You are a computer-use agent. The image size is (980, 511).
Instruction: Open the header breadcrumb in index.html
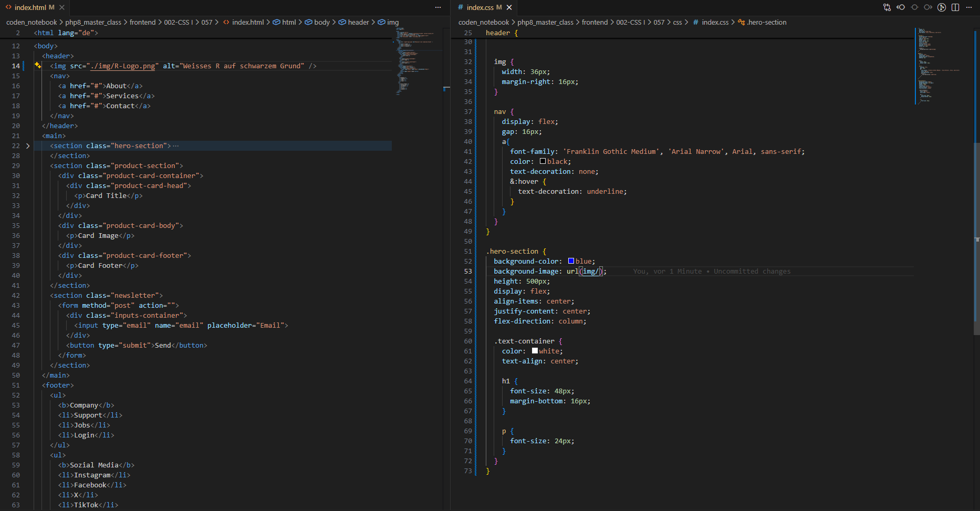[x=358, y=22]
